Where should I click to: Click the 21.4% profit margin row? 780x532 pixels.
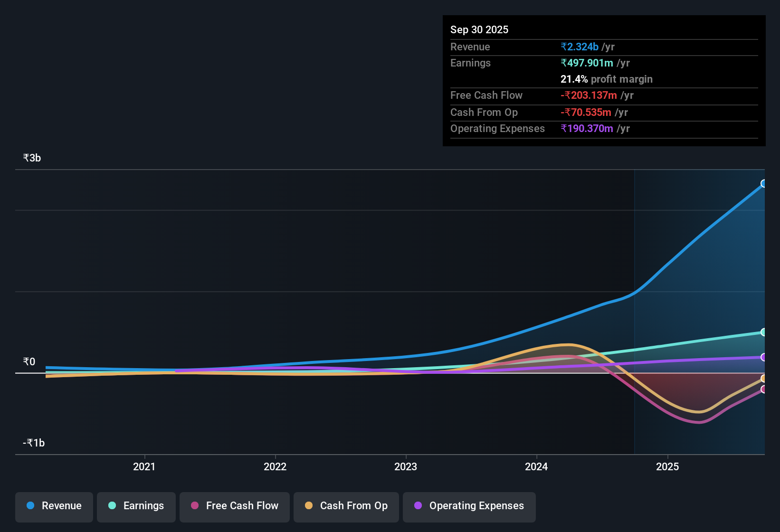point(606,79)
